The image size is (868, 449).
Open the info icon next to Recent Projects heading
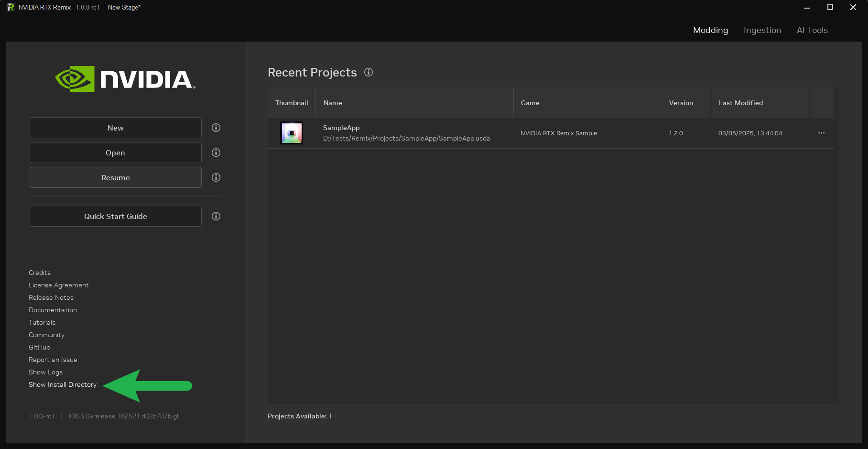(368, 72)
